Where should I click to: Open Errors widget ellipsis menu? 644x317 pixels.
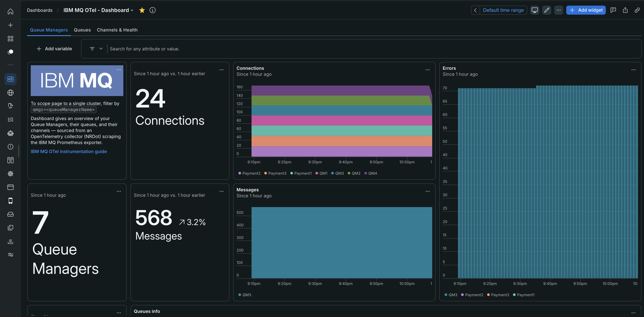coord(633,70)
